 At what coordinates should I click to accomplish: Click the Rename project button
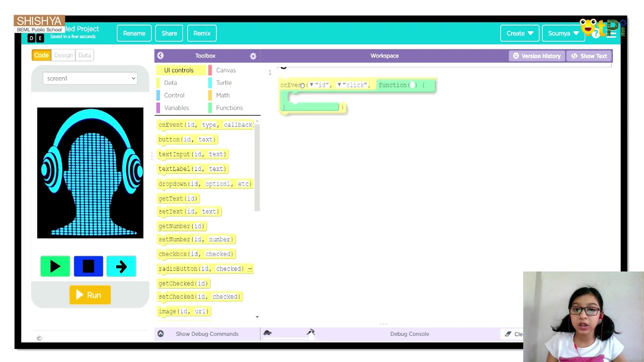[x=134, y=33]
